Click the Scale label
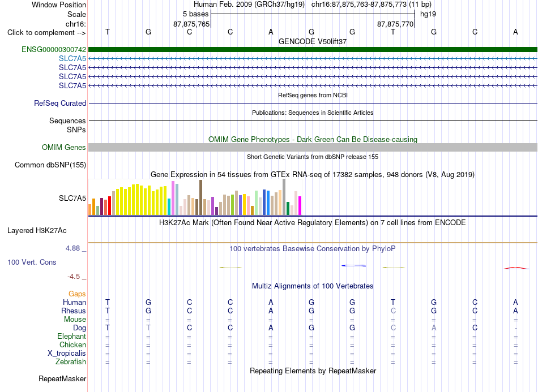The height and width of the screenshot is (392, 538). (x=76, y=14)
